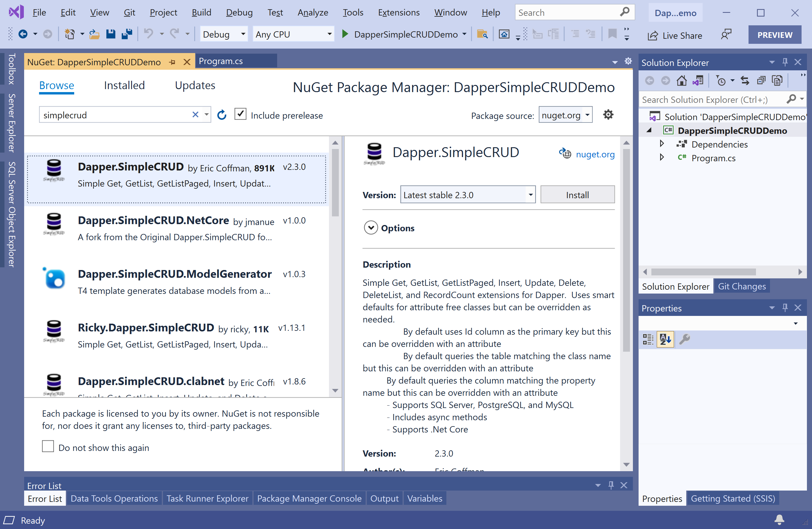
Task: Click the NuGet refresh icon
Action: click(222, 115)
